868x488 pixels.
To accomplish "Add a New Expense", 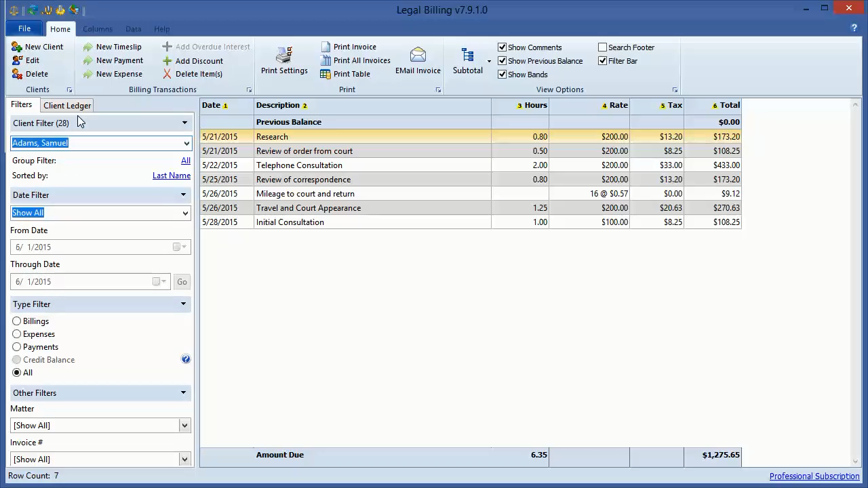I will tap(113, 74).
